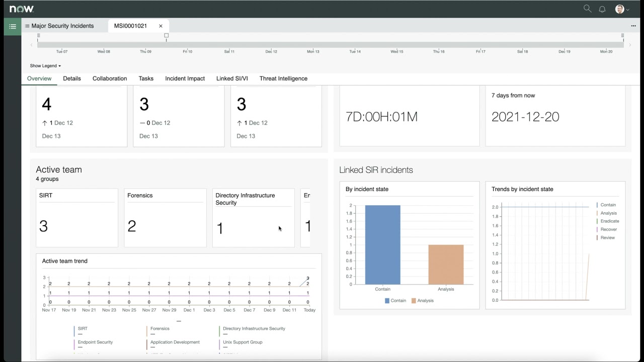Click the Tue 07 timeline date
Screen dimensions: 644x362
[x=62, y=52]
